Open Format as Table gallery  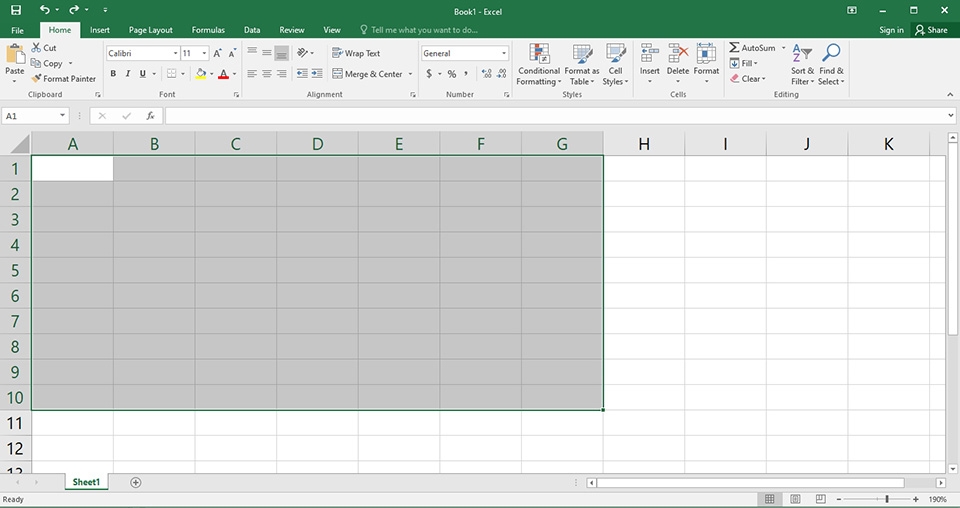coord(582,65)
